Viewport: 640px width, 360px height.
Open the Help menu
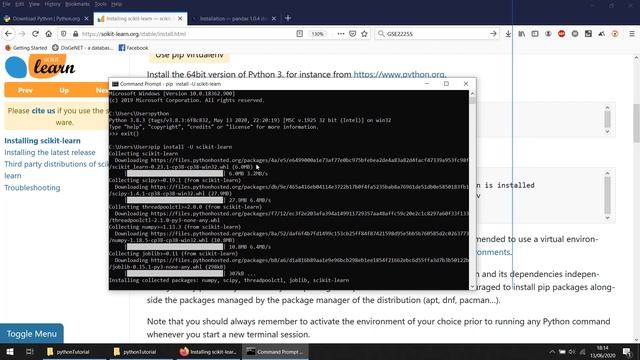(x=117, y=4)
